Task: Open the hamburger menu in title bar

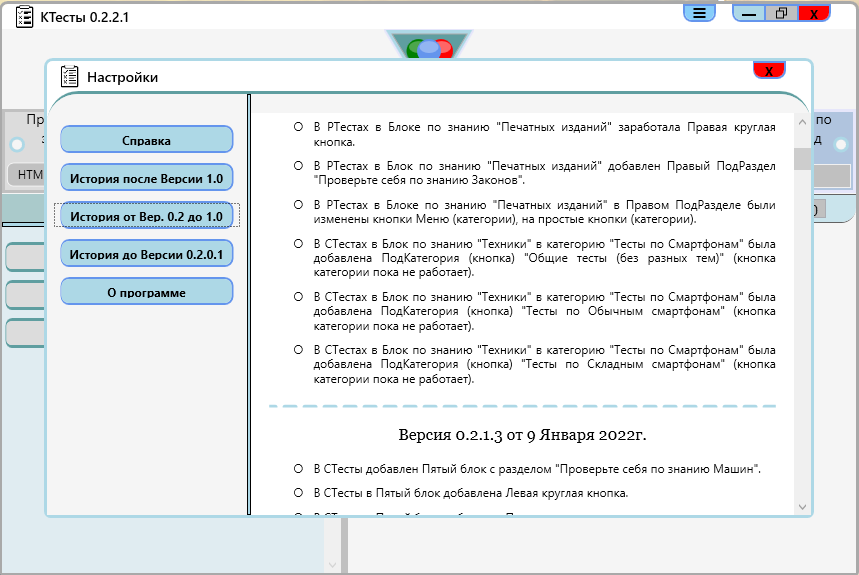Action: (x=699, y=13)
